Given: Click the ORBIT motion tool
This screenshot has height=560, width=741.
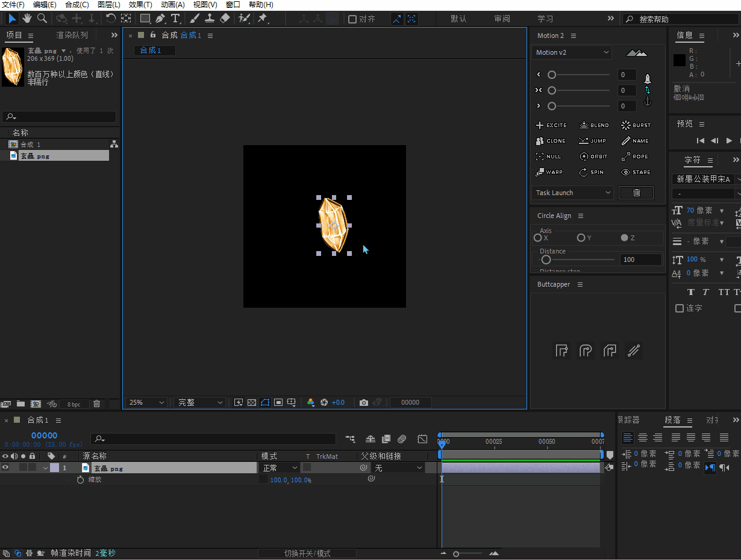Looking at the screenshot, I should click(593, 157).
